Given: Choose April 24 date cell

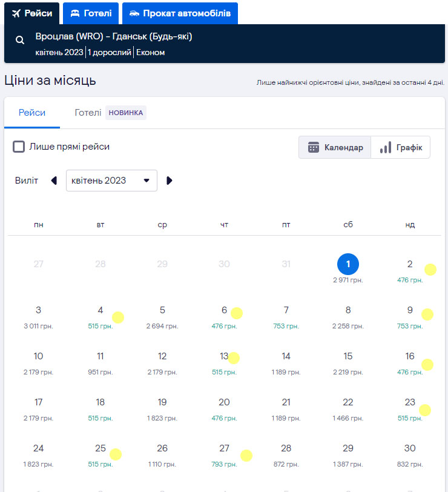Looking at the screenshot, I should click(x=38, y=455).
